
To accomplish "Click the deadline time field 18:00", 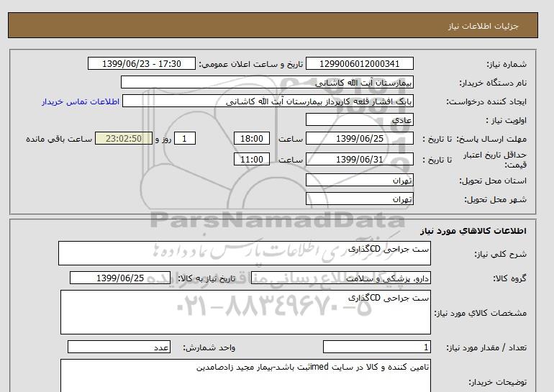I will point(252,138).
